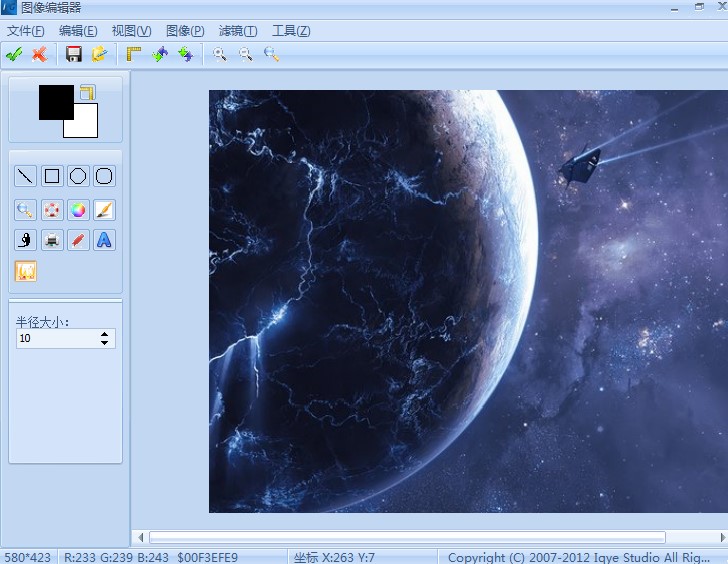Choose the color wheel tool
Image resolution: width=728 pixels, height=564 pixels.
point(78,210)
